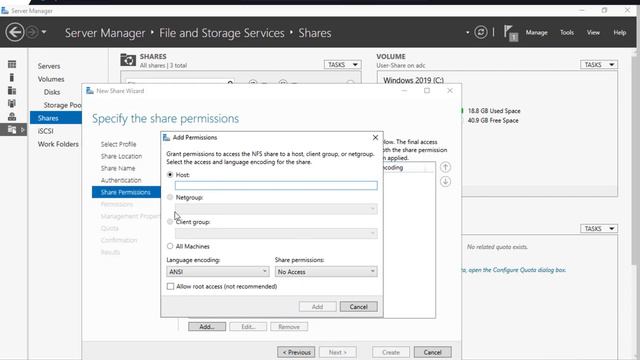
Task: Open the Share permissions No Access dropdown
Action: click(326, 271)
